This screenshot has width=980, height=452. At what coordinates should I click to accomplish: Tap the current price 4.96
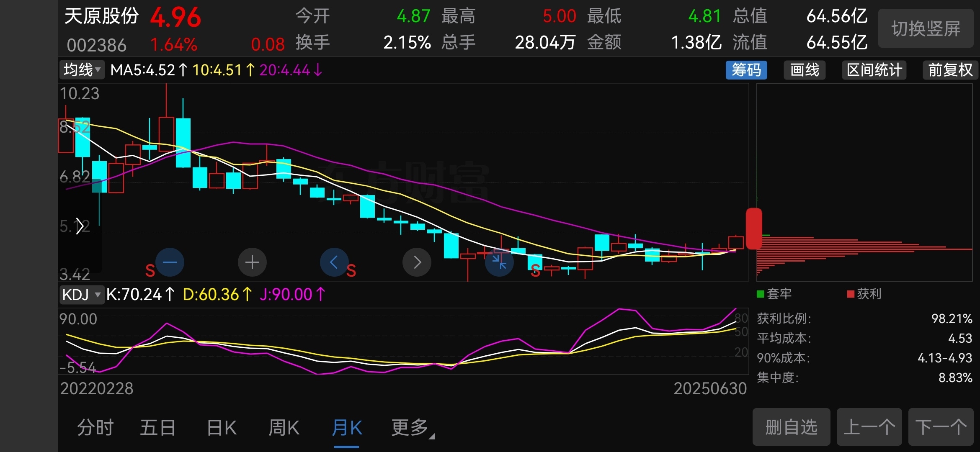click(x=175, y=18)
